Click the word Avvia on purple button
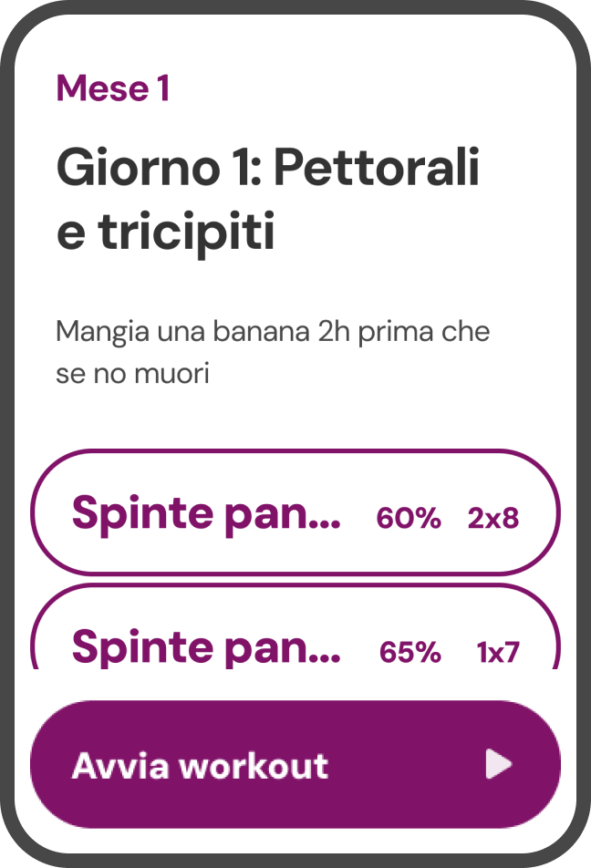Screen dimensions: 591x868 pos(120,766)
